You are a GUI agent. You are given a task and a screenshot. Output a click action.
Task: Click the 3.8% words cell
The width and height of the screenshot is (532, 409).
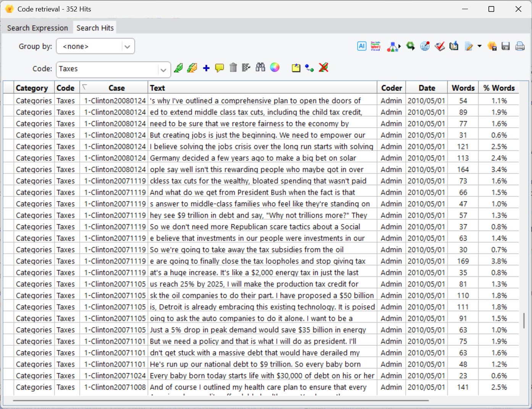499,261
